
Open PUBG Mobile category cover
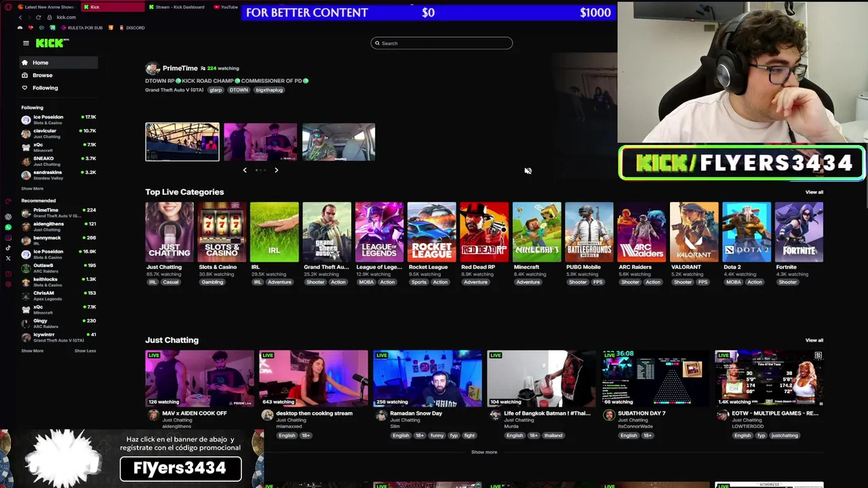(589, 232)
